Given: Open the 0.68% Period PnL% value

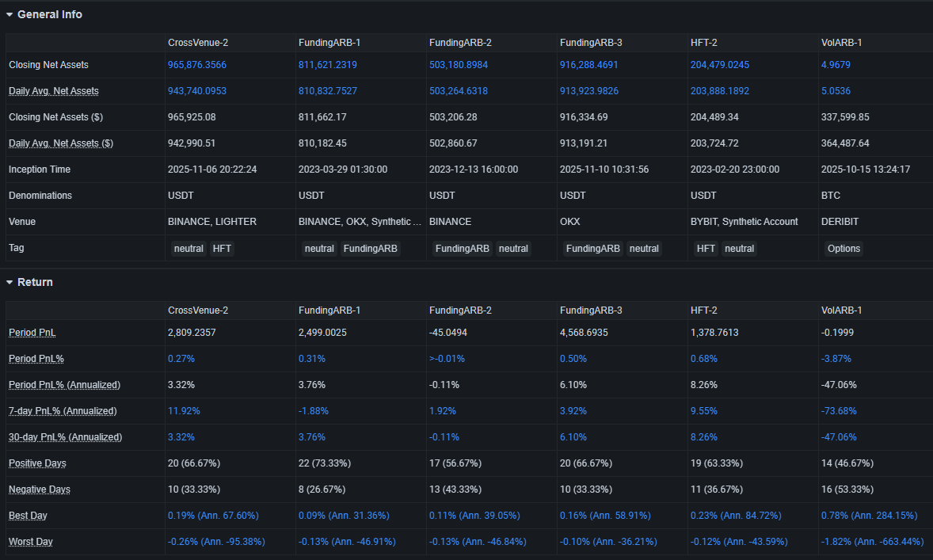Looking at the screenshot, I should (704, 359).
